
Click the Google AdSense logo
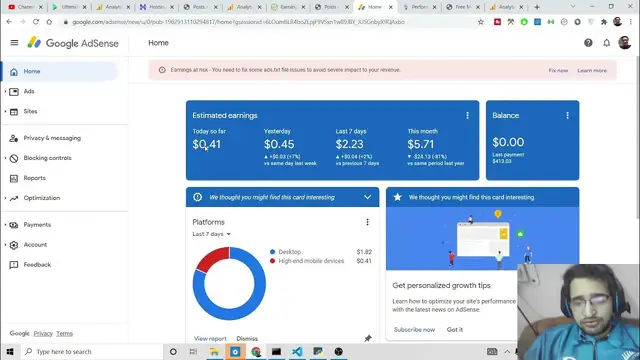[x=73, y=43]
